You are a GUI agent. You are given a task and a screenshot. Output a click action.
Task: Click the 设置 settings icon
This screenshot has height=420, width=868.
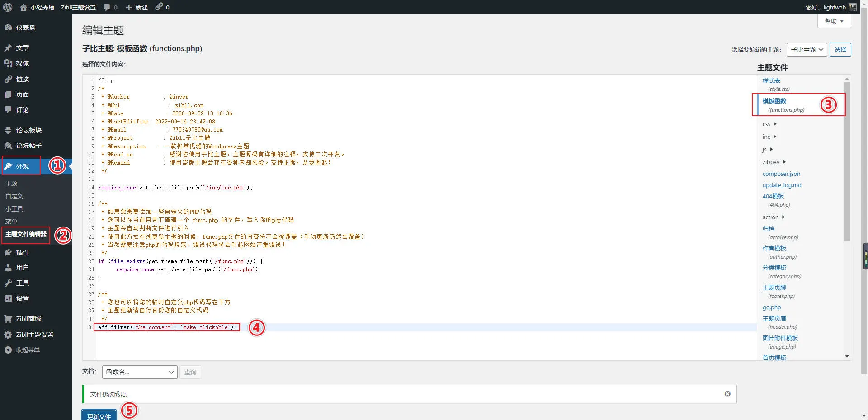[8, 298]
